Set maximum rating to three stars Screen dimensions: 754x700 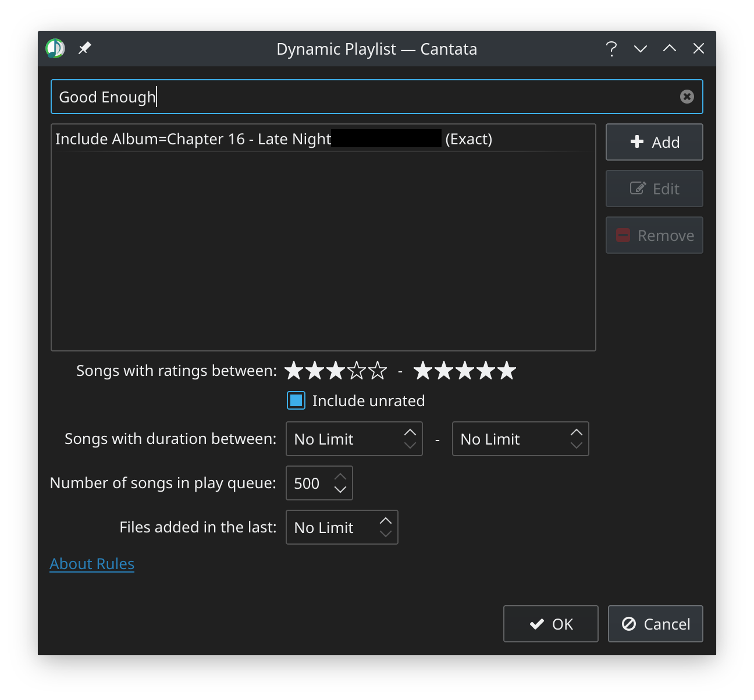[465, 371]
